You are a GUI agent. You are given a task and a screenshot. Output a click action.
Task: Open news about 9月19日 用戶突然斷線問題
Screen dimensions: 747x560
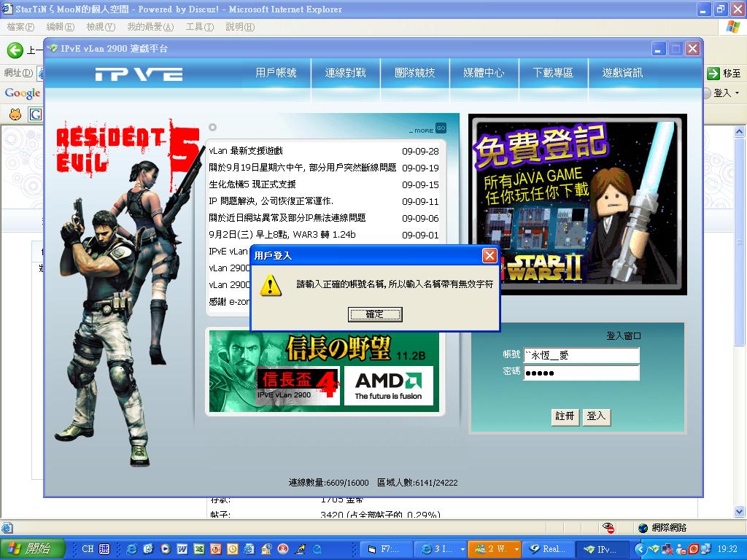pyautogui.click(x=303, y=168)
